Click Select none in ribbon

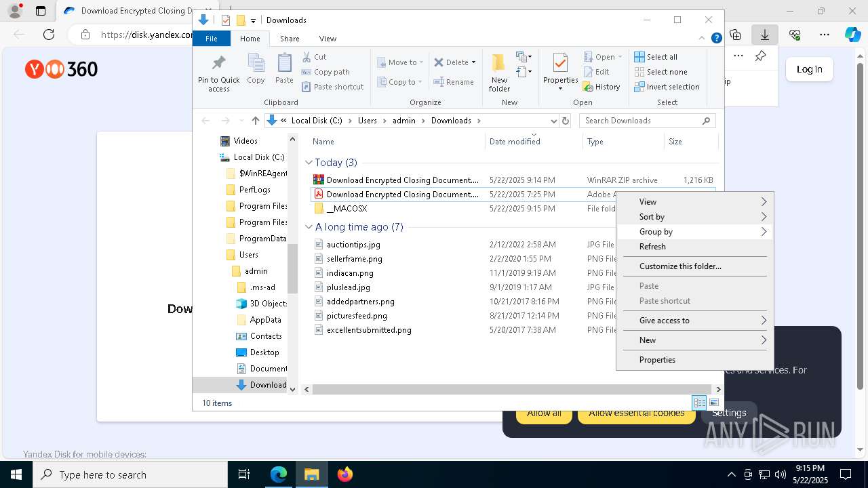click(x=660, y=72)
